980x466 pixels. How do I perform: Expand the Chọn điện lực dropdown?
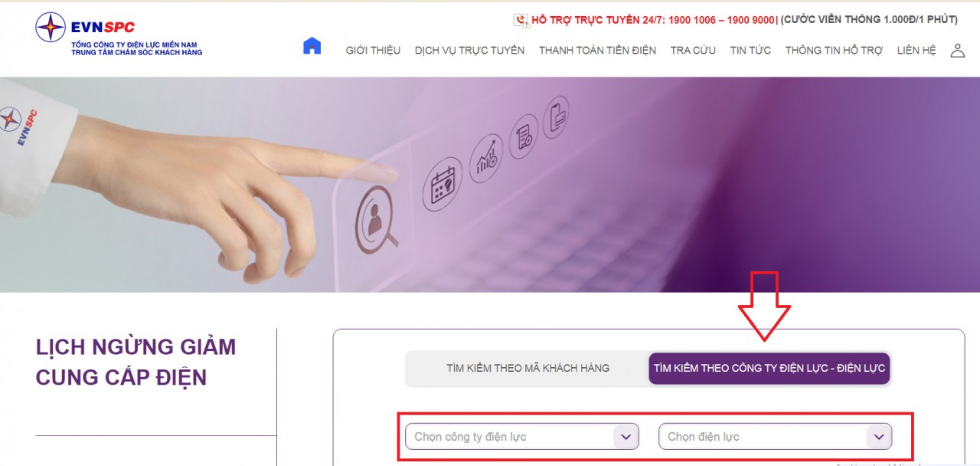pos(775,437)
